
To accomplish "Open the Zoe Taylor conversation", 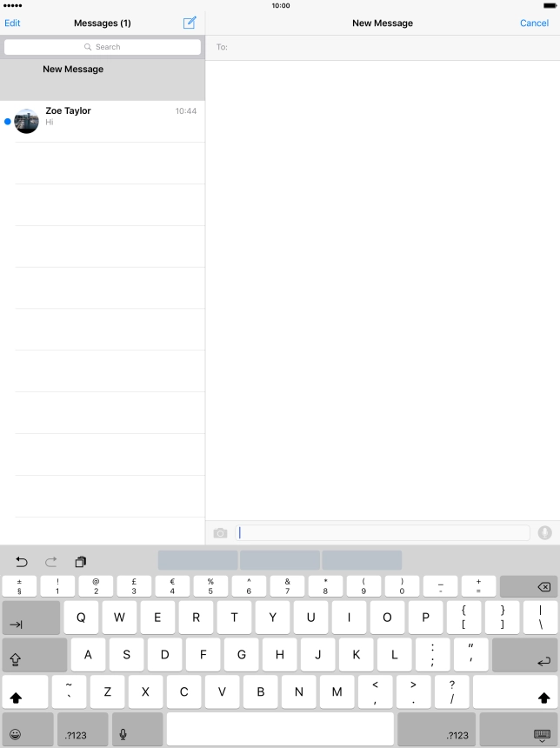I will [103, 121].
